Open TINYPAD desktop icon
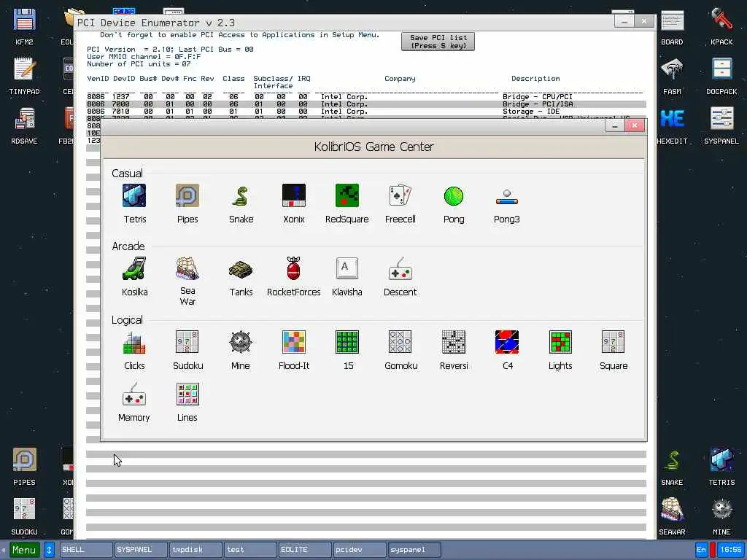This screenshot has height=560, width=747. [x=24, y=76]
